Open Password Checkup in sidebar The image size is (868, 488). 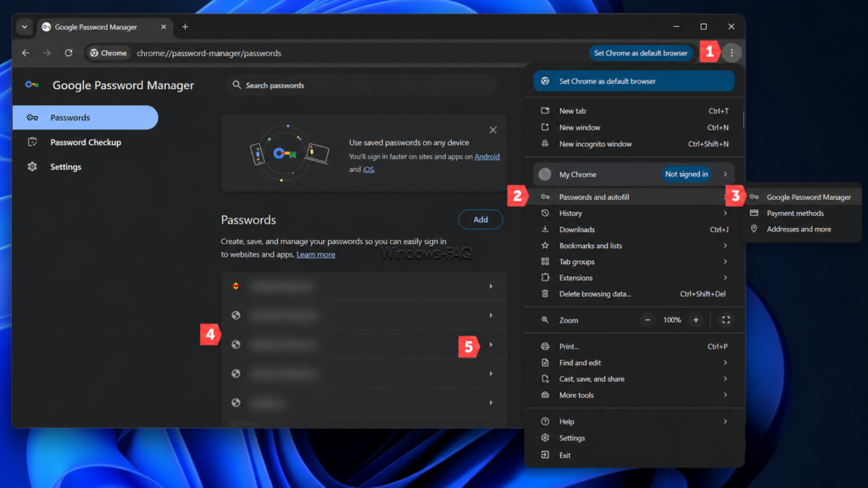(x=86, y=142)
